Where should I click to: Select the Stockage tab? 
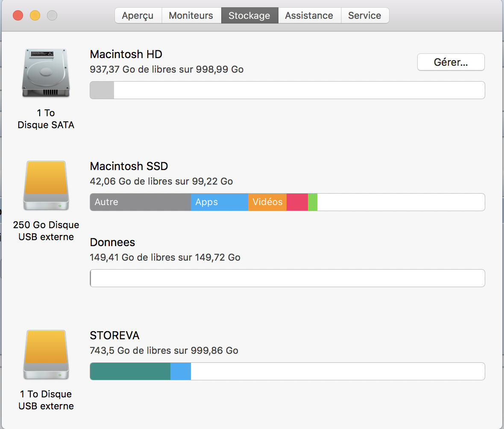click(x=249, y=16)
